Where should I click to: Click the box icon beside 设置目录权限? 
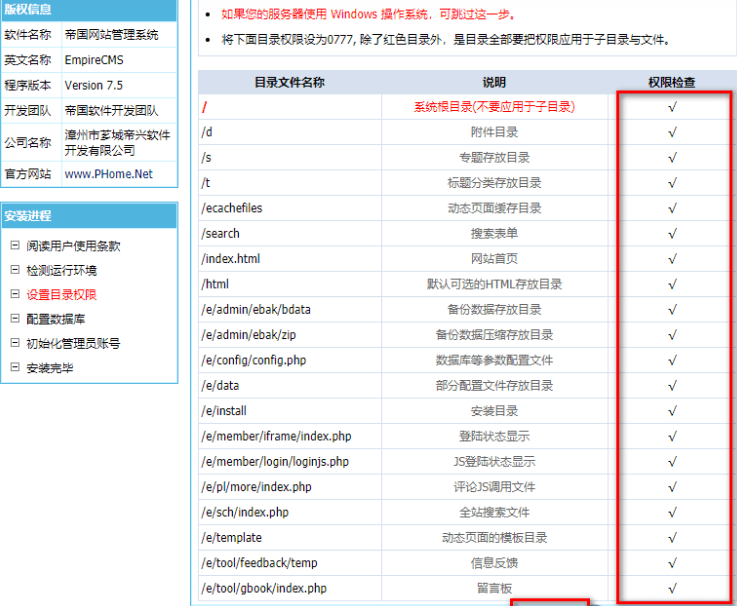[x=15, y=295]
